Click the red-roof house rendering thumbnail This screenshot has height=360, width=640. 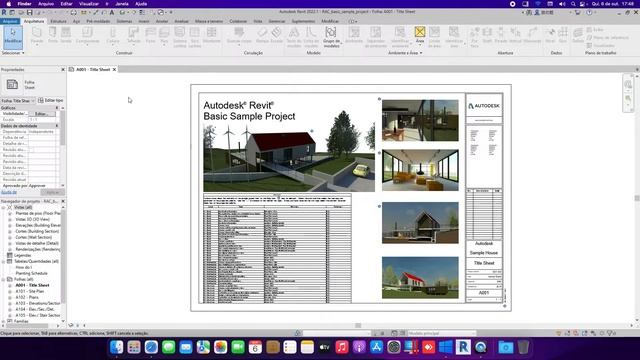[420, 278]
